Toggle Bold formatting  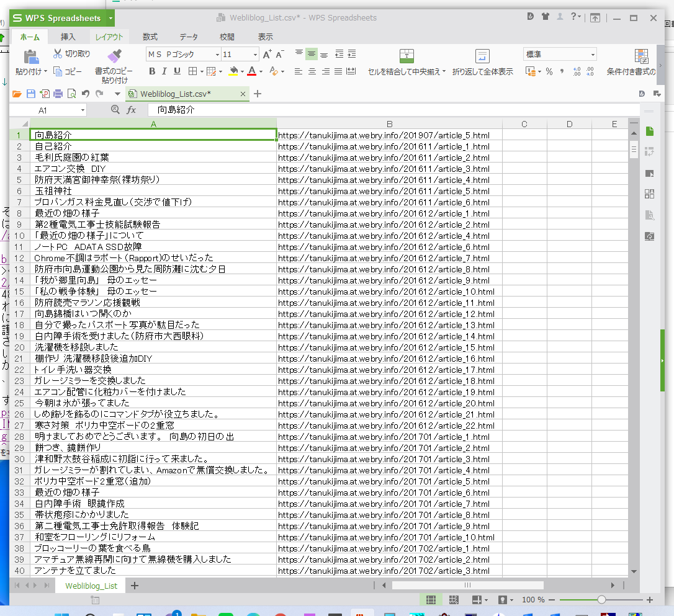coord(152,71)
